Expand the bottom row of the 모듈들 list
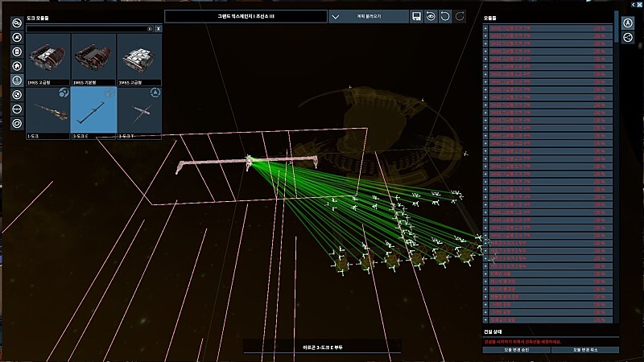644x362 pixels. click(485, 319)
